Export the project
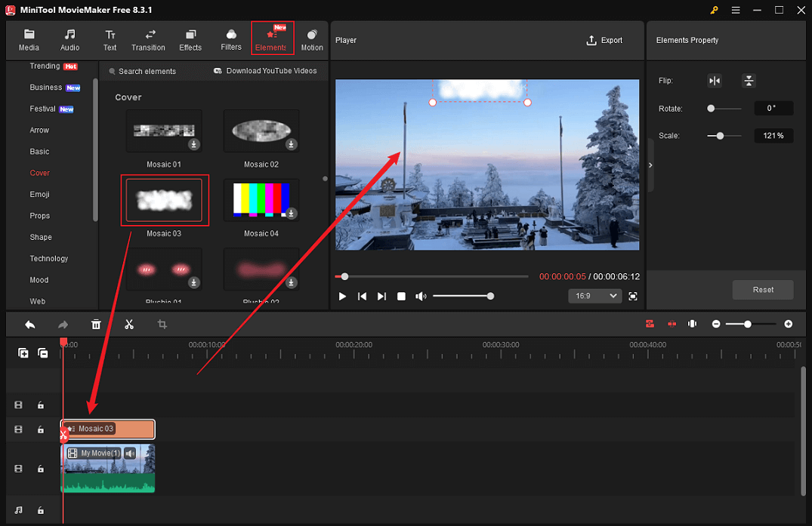 (604, 40)
